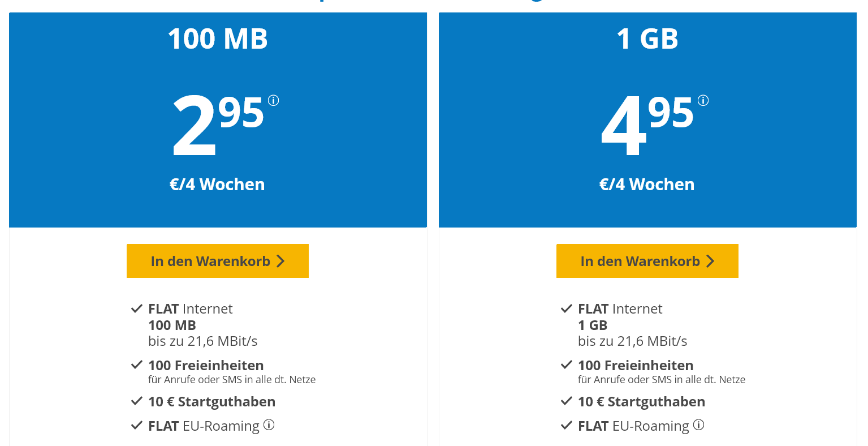Select the 100 MB plan heading
This screenshot has width=868, height=446.
(218, 39)
